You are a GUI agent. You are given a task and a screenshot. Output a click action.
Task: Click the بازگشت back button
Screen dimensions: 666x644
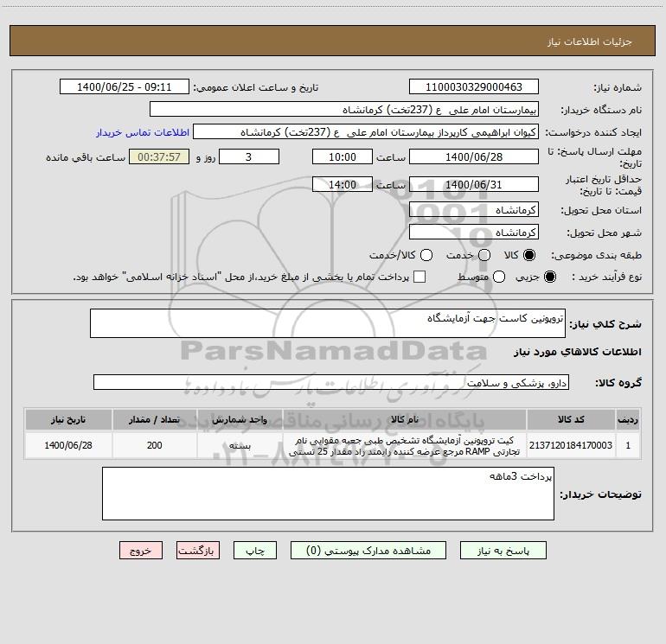click(x=198, y=551)
